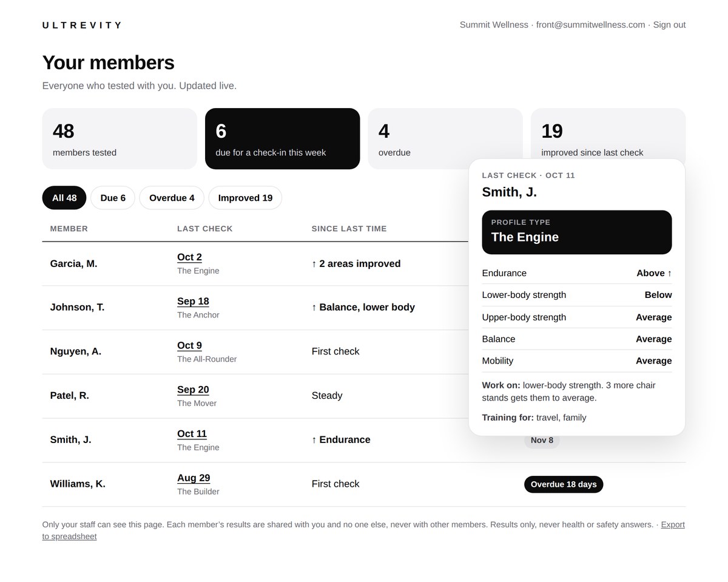Image resolution: width=728 pixels, height=582 pixels.
Task: Click the Balance row in popup
Action: click(x=577, y=339)
